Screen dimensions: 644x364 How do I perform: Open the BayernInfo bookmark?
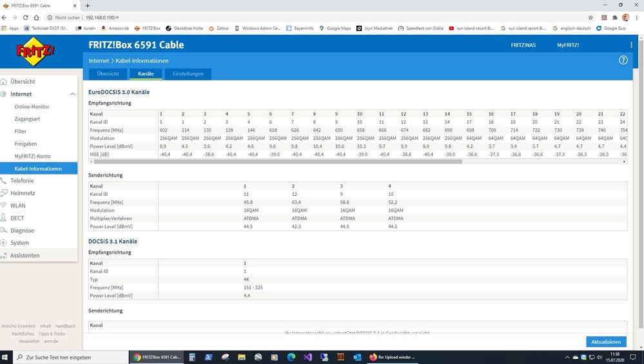click(300, 28)
